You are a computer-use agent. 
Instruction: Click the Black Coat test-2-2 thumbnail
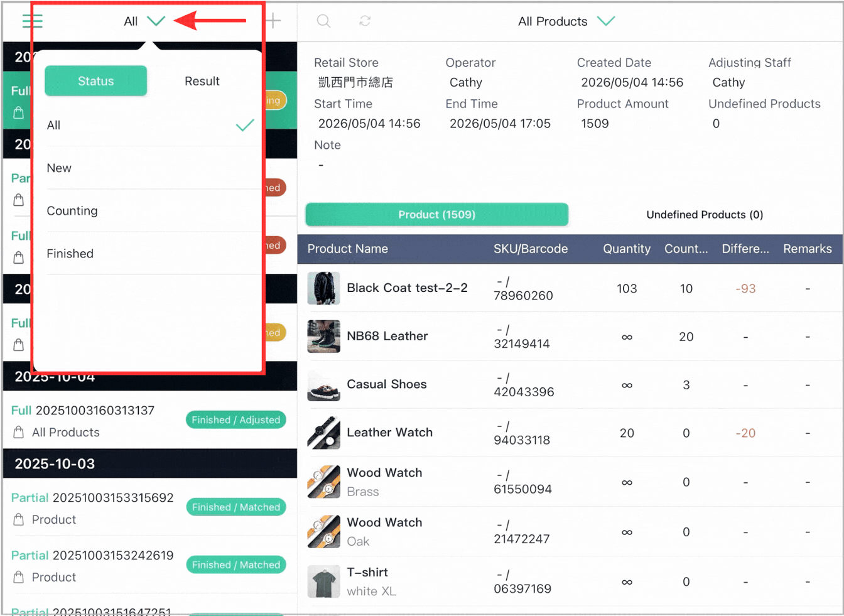click(x=323, y=288)
